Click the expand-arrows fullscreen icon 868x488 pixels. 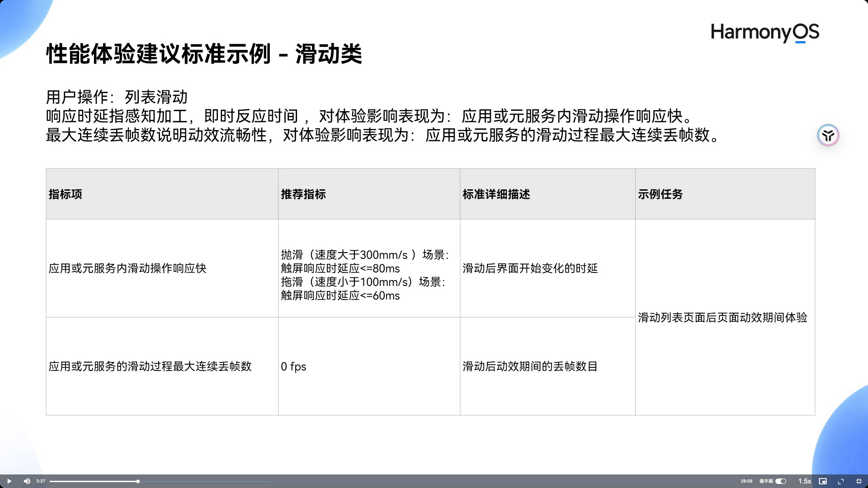coord(841,481)
